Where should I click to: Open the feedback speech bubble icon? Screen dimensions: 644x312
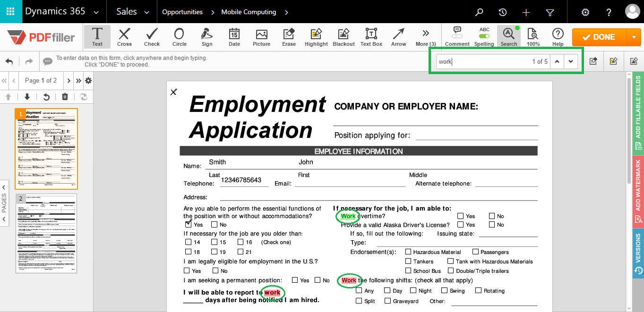(x=48, y=61)
